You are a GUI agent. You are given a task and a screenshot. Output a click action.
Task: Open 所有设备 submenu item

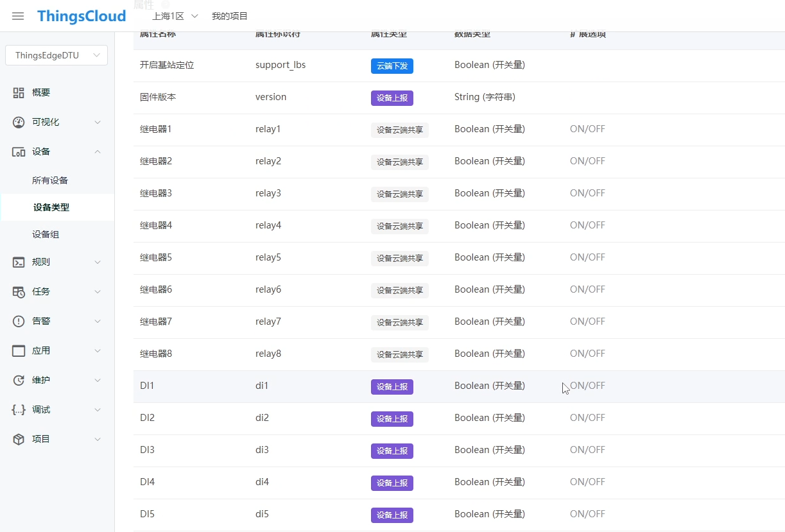[x=50, y=180]
